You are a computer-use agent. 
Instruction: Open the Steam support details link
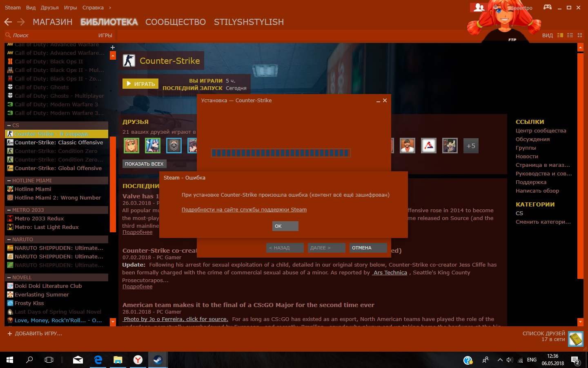pos(244,210)
